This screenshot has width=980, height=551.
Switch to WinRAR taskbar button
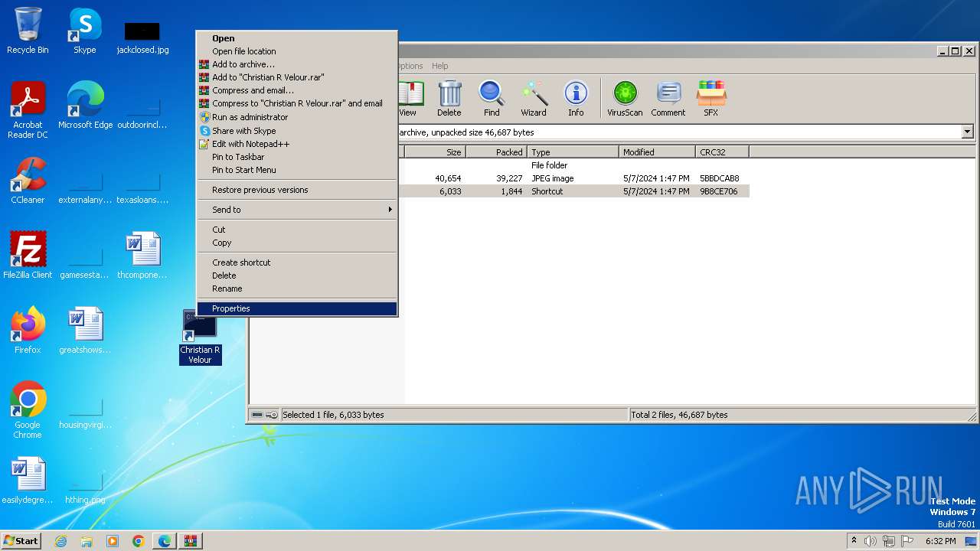click(191, 541)
